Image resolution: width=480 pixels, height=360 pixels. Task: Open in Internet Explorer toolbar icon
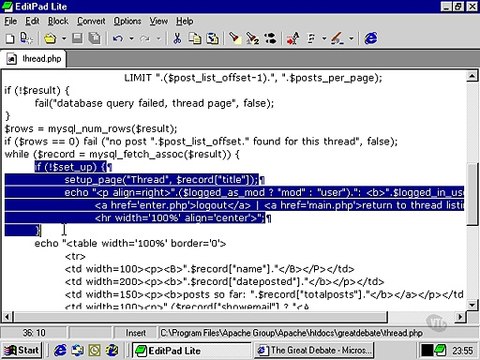371,39
